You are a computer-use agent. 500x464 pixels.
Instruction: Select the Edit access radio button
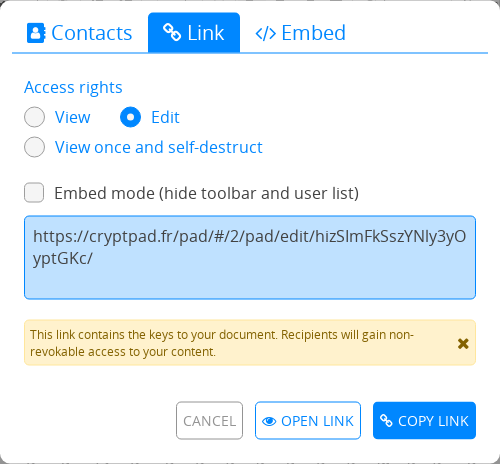click(130, 117)
